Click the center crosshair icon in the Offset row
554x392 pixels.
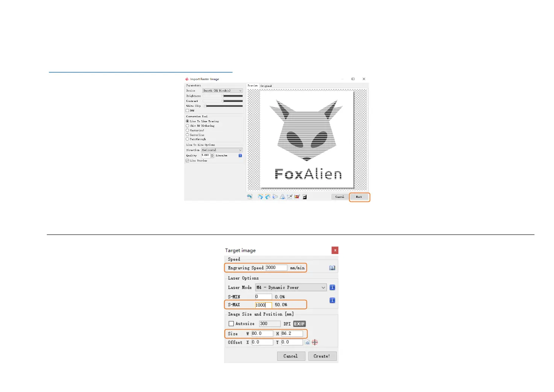click(315, 342)
